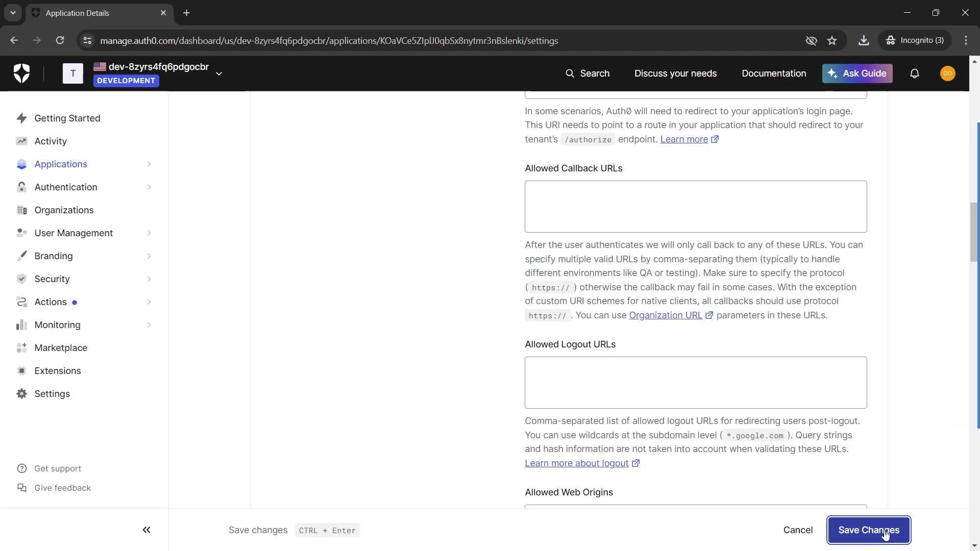Click the Branding brush icon
This screenshot has width=980, height=551.
(21, 256)
